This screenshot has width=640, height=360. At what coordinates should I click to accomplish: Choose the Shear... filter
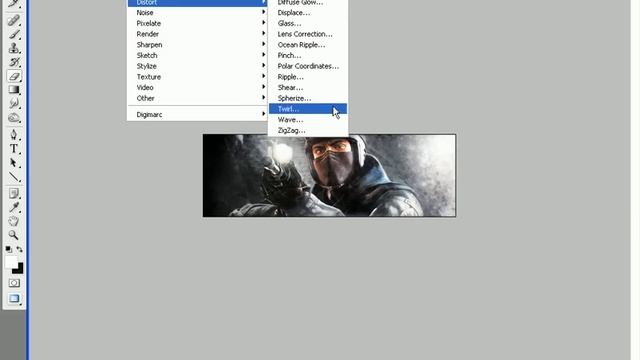(308, 87)
